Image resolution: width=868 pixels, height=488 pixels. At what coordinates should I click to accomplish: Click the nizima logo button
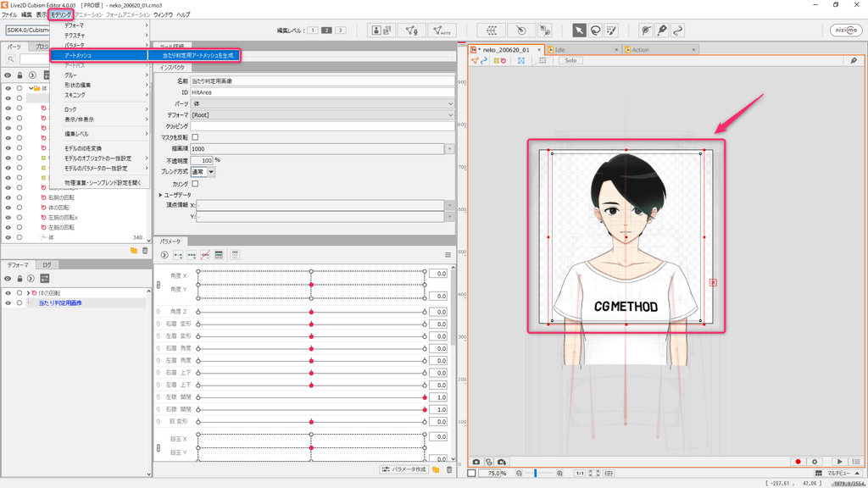click(846, 30)
